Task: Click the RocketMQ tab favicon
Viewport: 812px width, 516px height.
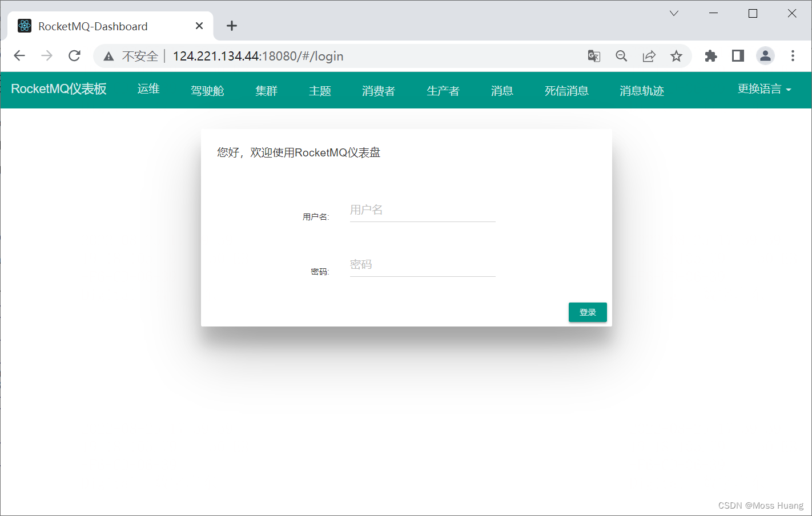Action: click(25, 26)
